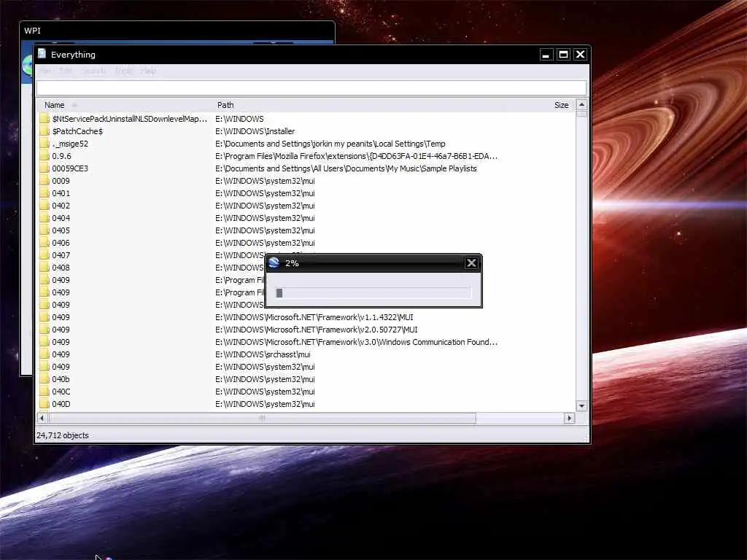
Task: Open the Tools menu in Everything
Action: [123, 71]
